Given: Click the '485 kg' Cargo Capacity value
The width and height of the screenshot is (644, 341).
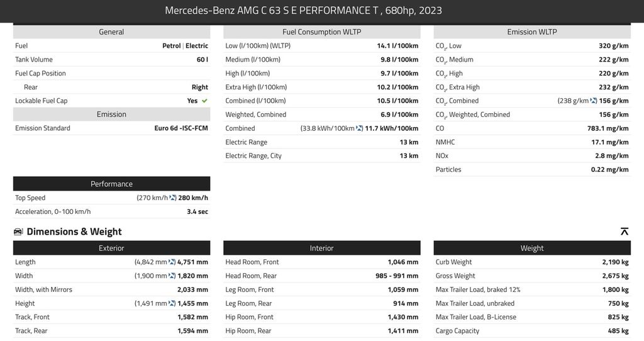Looking at the screenshot, I should pos(618,331).
